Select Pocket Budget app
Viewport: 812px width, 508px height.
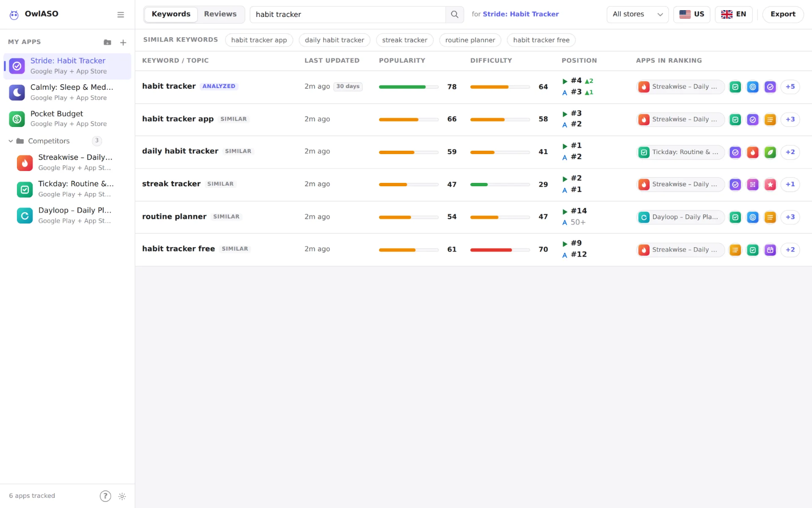[x=67, y=119]
